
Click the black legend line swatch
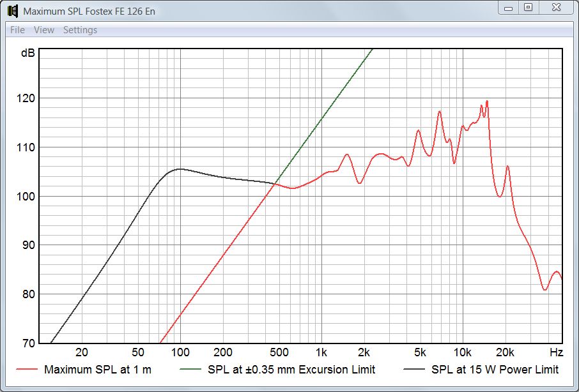coord(414,370)
